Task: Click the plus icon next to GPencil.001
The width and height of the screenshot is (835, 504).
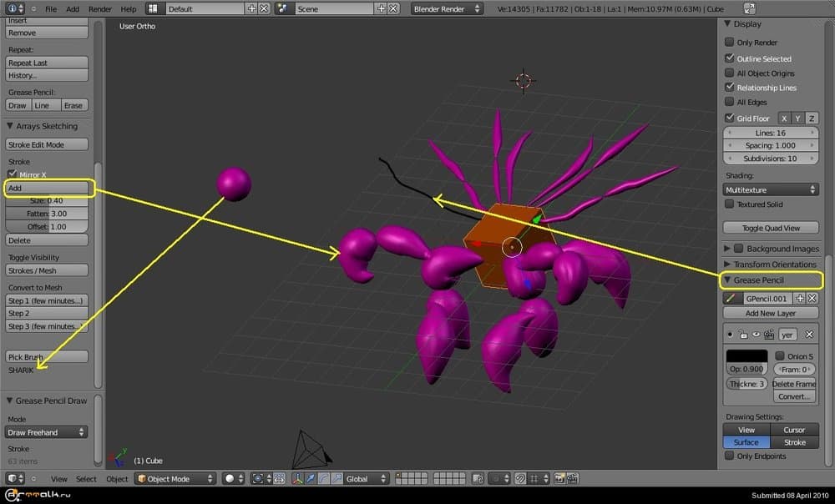Action: (799, 298)
